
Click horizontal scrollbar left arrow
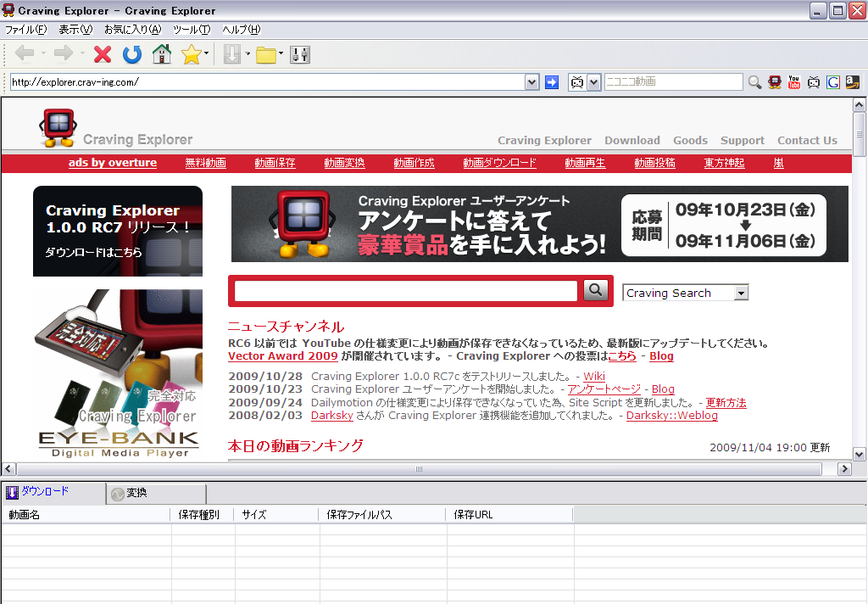coord(8,469)
